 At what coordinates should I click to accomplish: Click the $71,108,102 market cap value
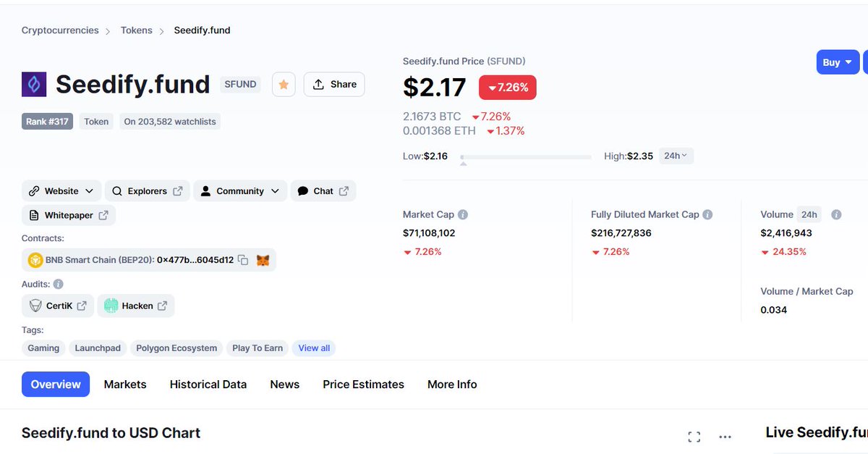tap(429, 233)
